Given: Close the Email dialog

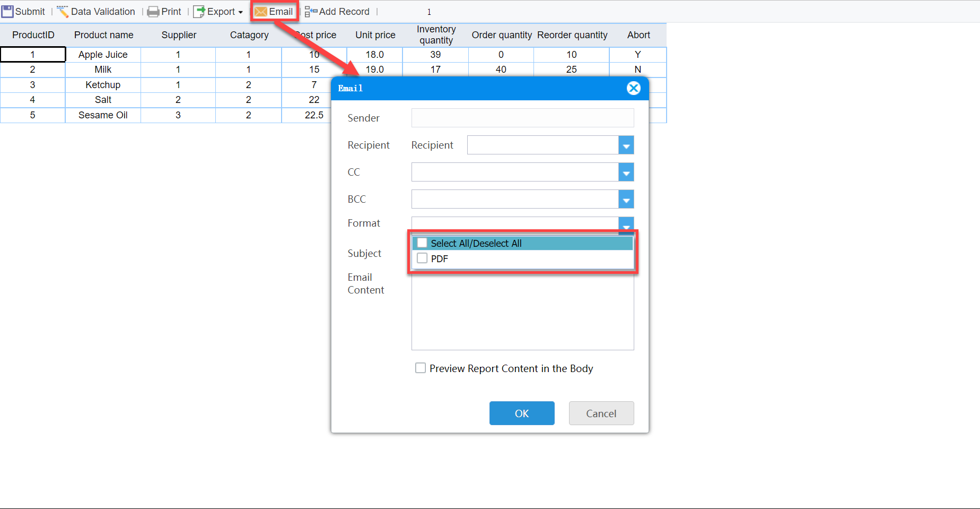Looking at the screenshot, I should click(x=633, y=88).
